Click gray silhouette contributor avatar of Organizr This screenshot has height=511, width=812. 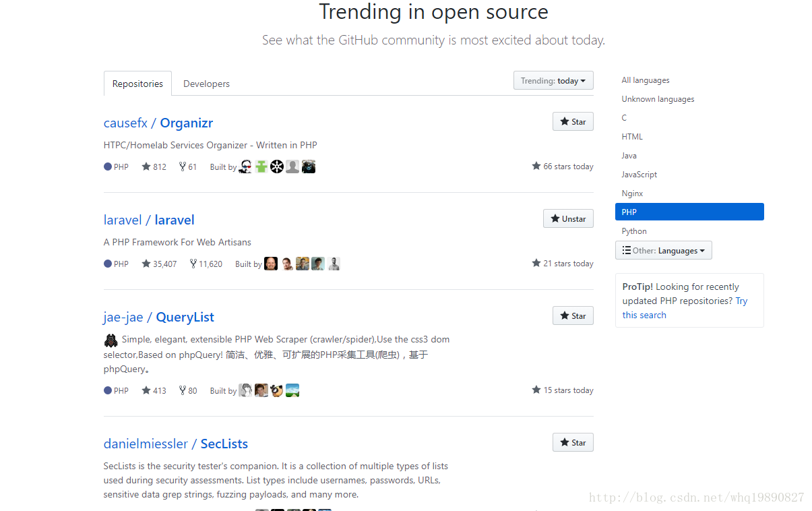tap(292, 167)
